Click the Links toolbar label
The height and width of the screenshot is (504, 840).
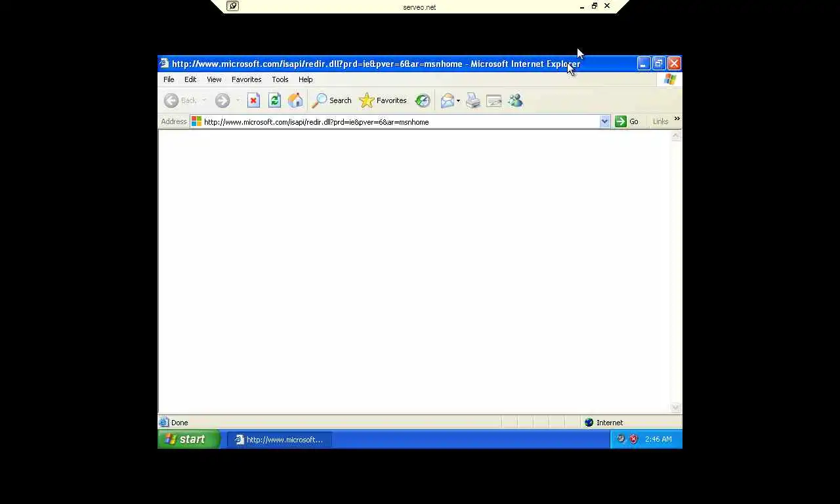click(x=660, y=121)
